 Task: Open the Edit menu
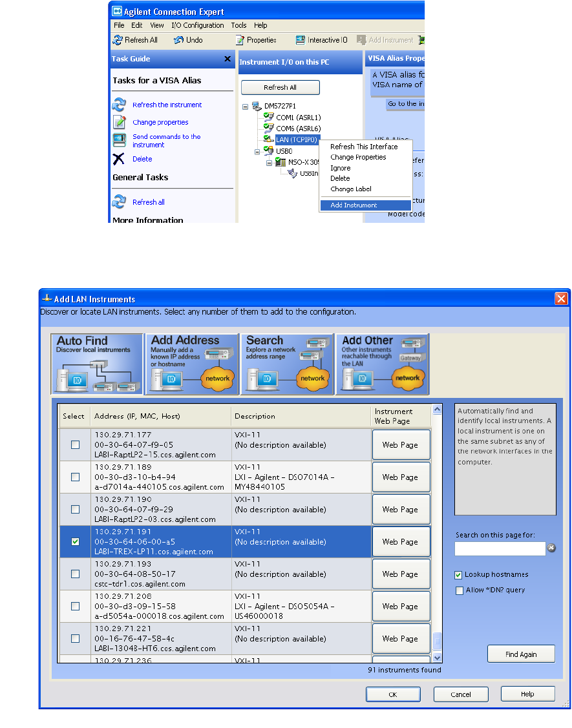(x=136, y=25)
